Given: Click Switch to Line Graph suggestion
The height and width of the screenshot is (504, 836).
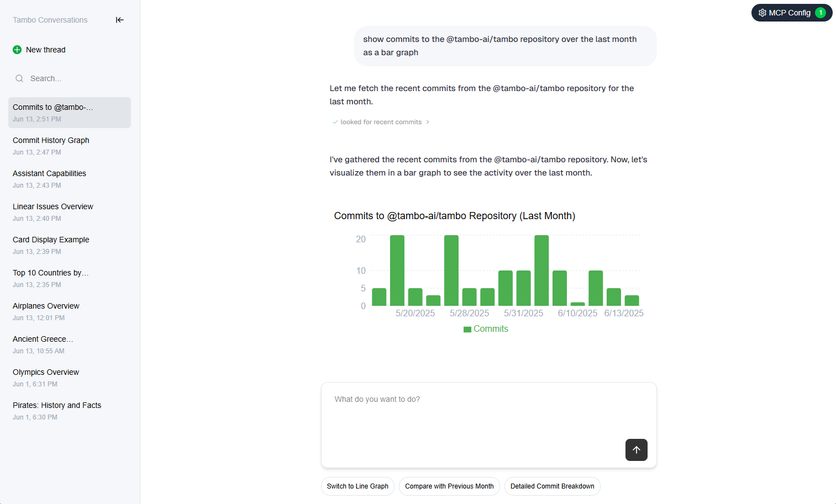Looking at the screenshot, I should 357,486.
